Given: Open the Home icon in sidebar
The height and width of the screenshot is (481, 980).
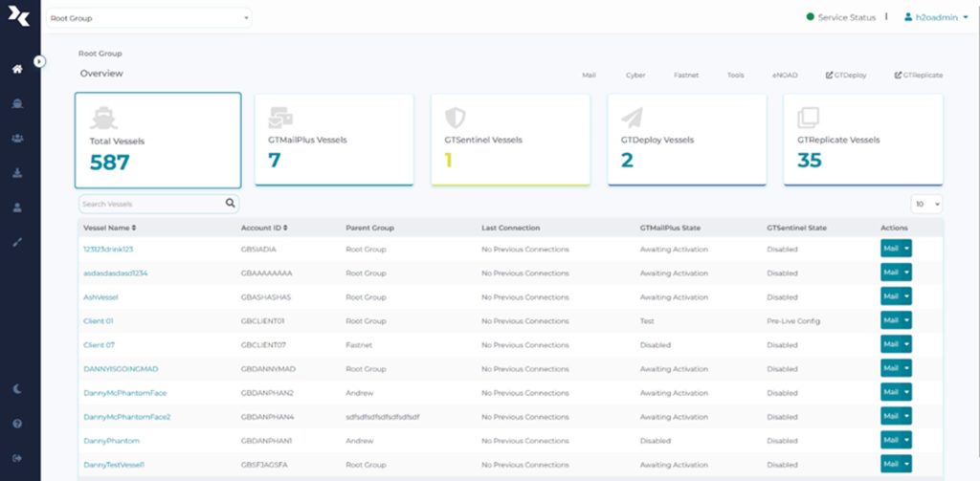Looking at the screenshot, I should [x=17, y=69].
